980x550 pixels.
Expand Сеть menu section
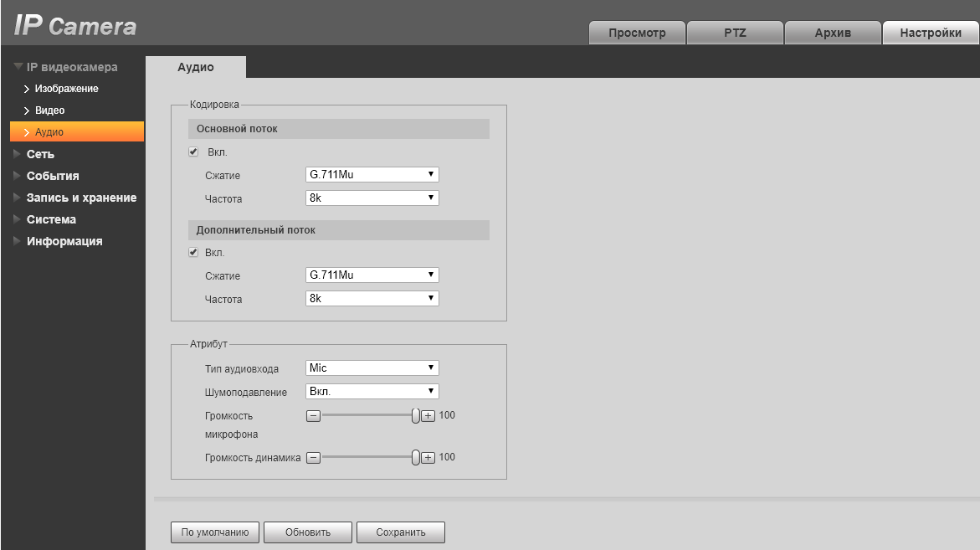point(33,154)
